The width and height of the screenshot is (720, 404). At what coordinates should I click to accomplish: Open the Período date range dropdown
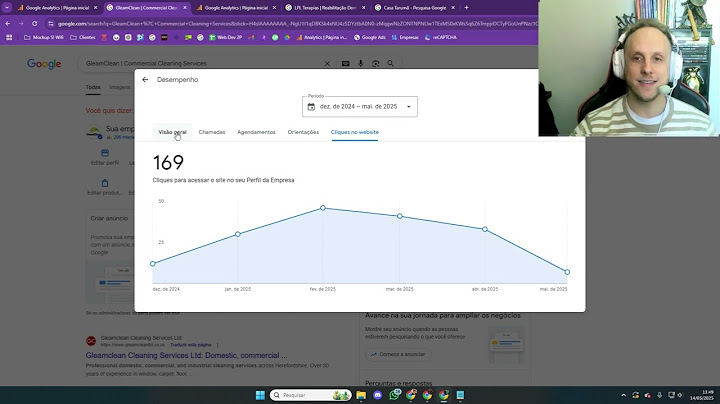pos(360,107)
